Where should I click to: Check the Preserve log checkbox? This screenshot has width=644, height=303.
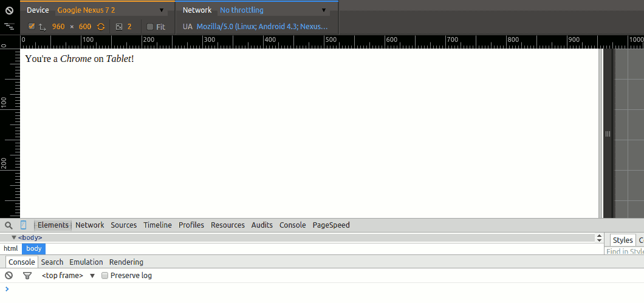[105, 276]
